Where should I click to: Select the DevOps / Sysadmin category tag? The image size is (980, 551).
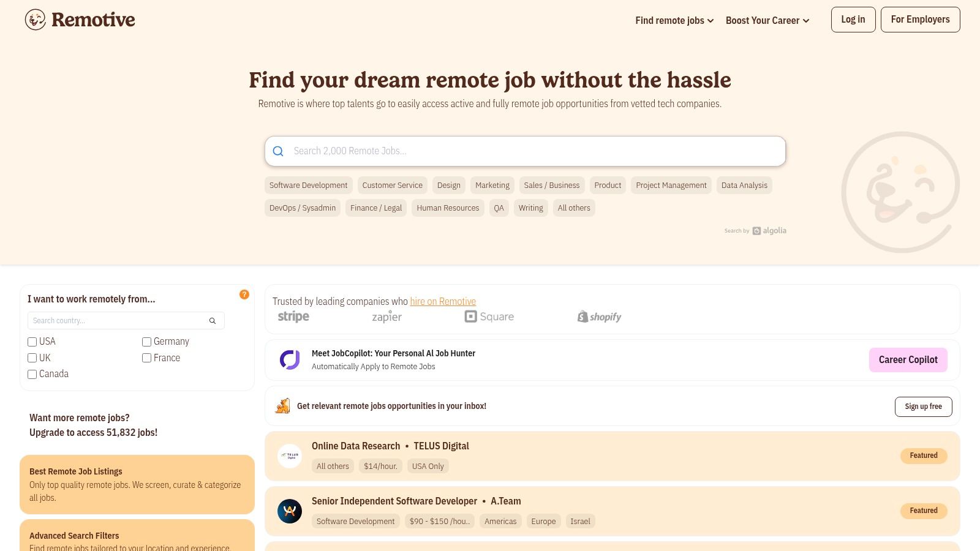(x=303, y=208)
